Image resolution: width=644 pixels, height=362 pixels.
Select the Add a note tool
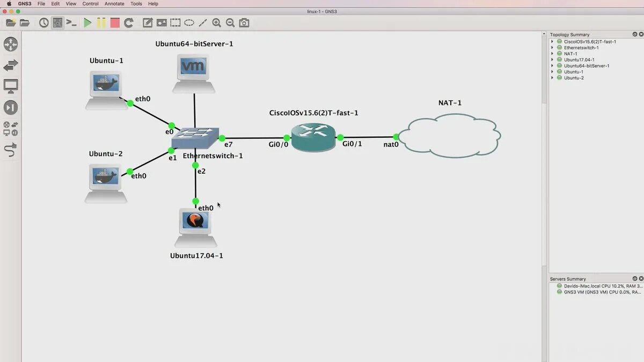(148, 23)
